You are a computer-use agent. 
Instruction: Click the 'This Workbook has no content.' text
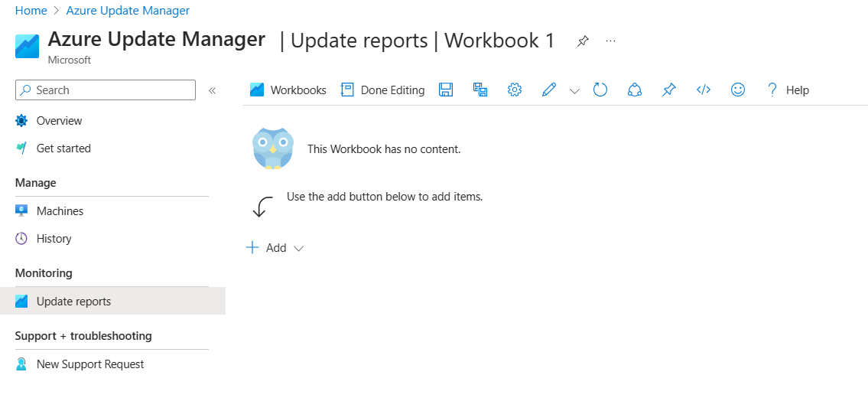pos(384,149)
